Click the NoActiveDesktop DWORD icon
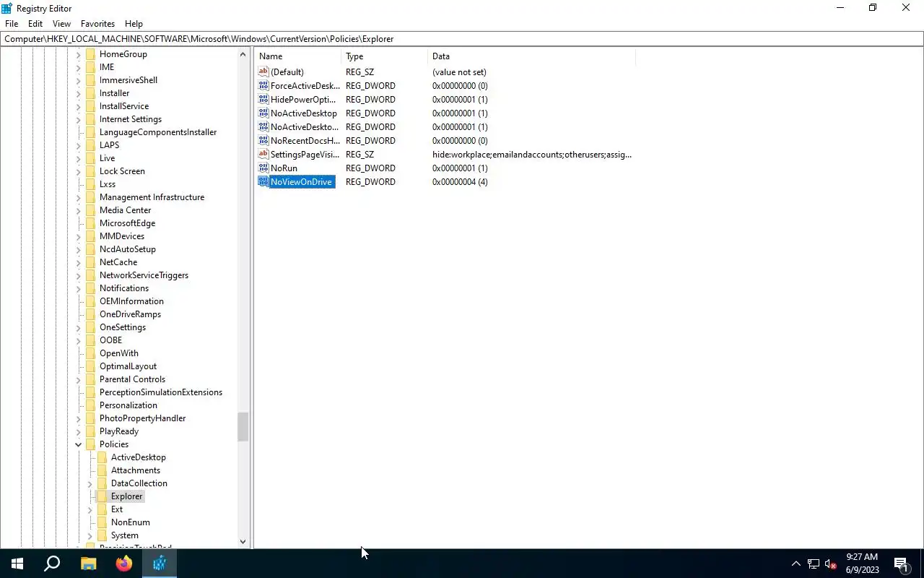Screen dimensions: 924x578 [263, 113]
